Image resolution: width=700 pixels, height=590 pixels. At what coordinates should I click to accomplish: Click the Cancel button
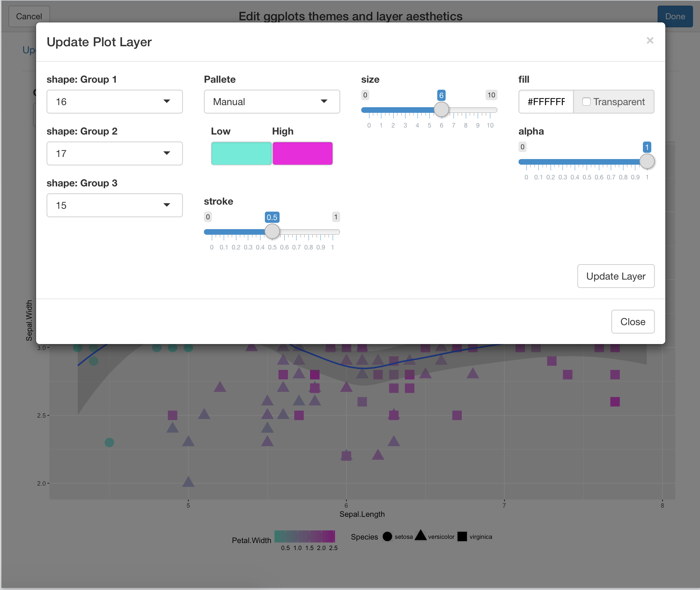(x=29, y=16)
